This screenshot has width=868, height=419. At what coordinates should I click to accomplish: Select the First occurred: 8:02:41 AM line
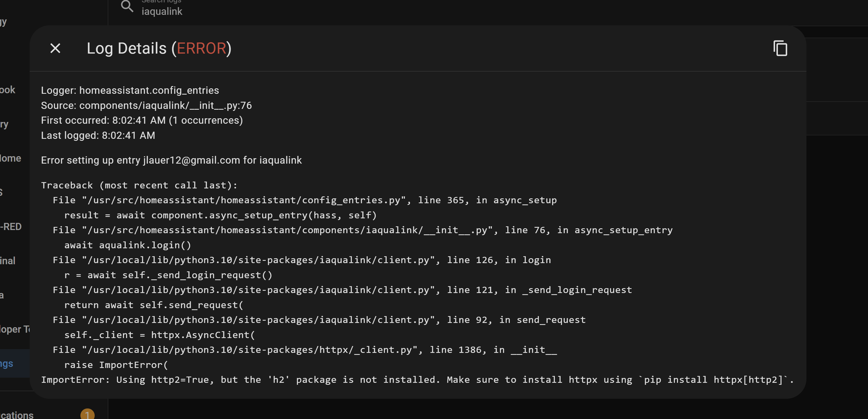(x=142, y=120)
